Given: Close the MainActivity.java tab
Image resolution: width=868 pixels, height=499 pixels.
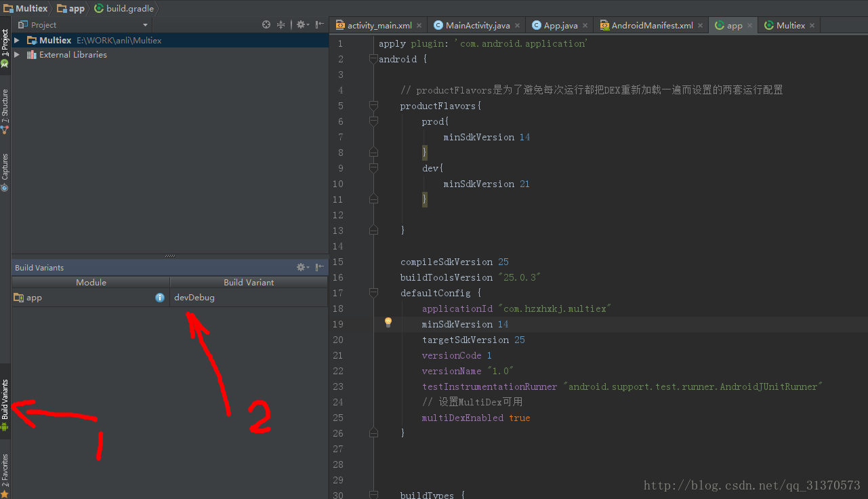Looking at the screenshot, I should tap(518, 26).
